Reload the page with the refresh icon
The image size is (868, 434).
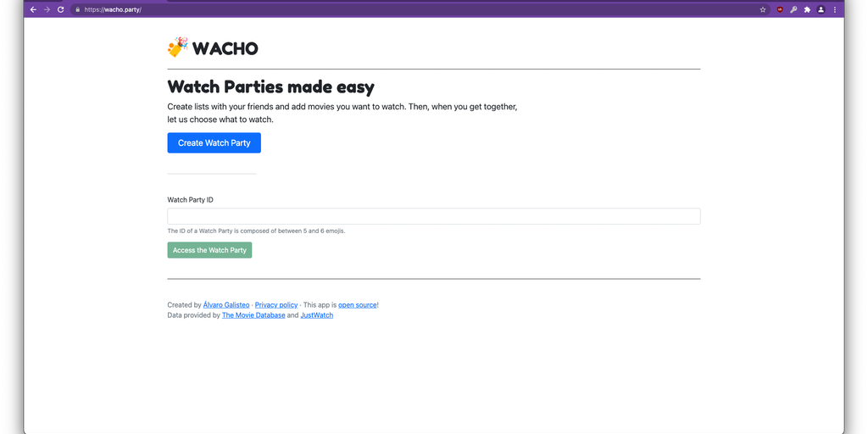[60, 9]
